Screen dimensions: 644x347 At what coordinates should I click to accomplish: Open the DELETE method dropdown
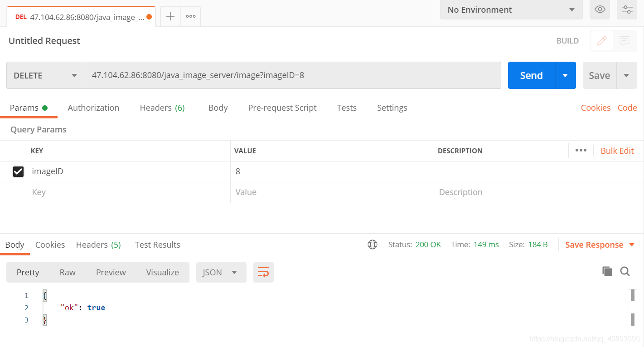pyautogui.click(x=45, y=75)
